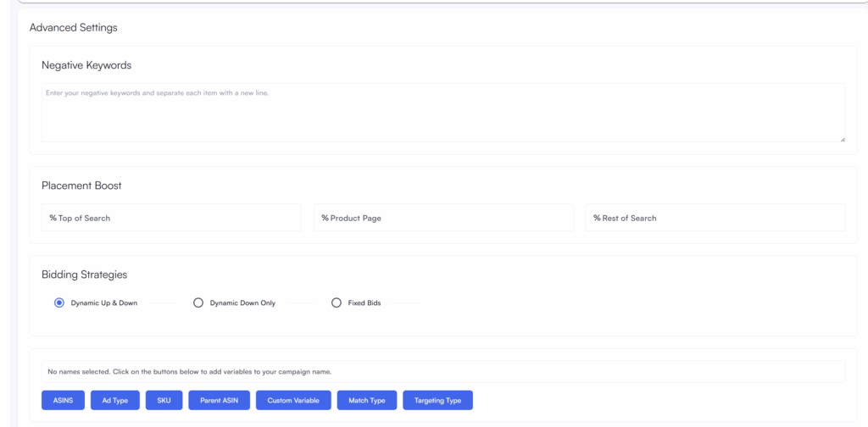Click the Negative Keywords section title

pyautogui.click(x=86, y=65)
